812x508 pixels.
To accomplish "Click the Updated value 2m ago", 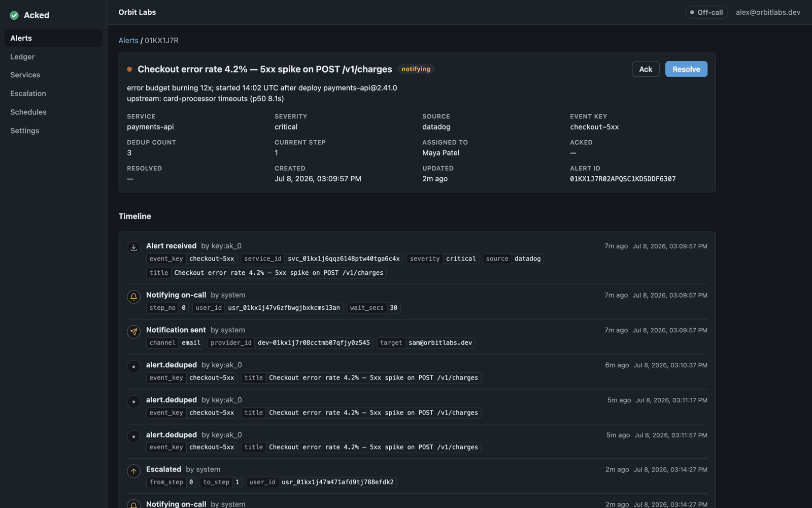I will pyautogui.click(x=435, y=179).
